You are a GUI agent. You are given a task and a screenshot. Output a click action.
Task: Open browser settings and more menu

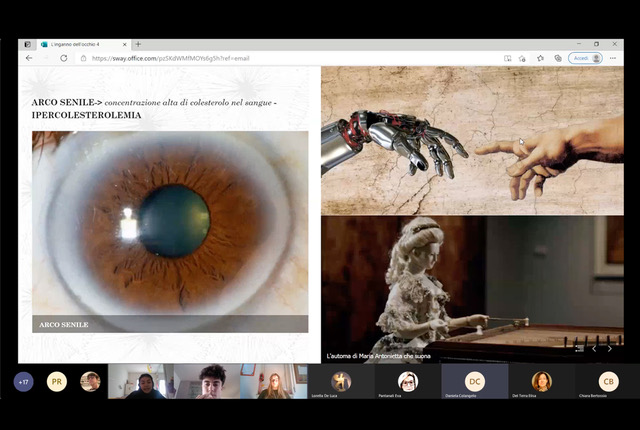(x=613, y=58)
